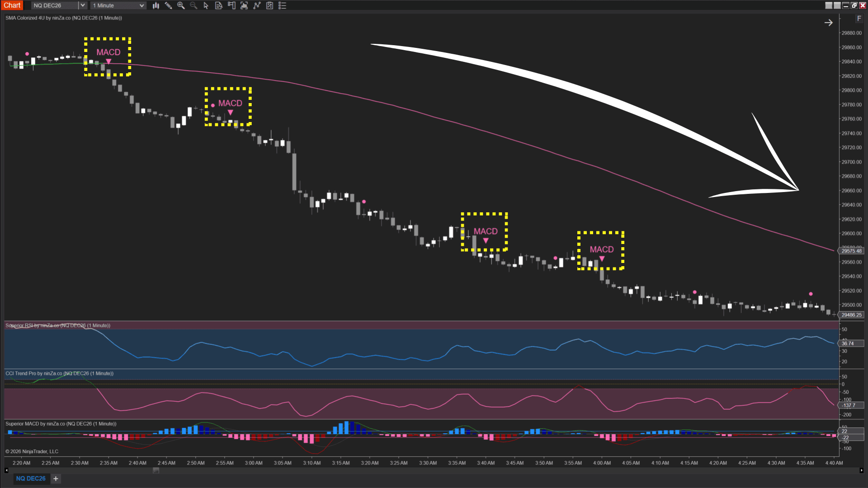The image size is (868, 488).
Task: Click the NQ DEC26 instrument field
Action: [x=55, y=5]
